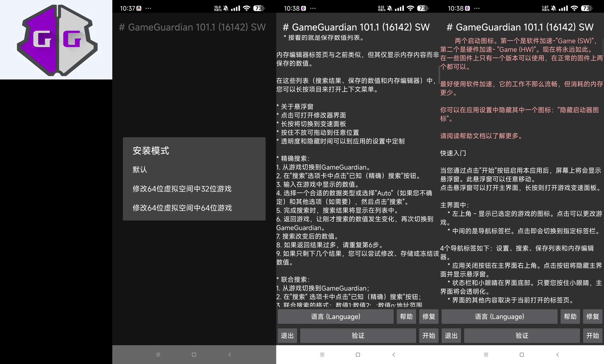Open 语言 (Language) in middle screen
The height and width of the screenshot is (364, 604).
click(x=336, y=317)
